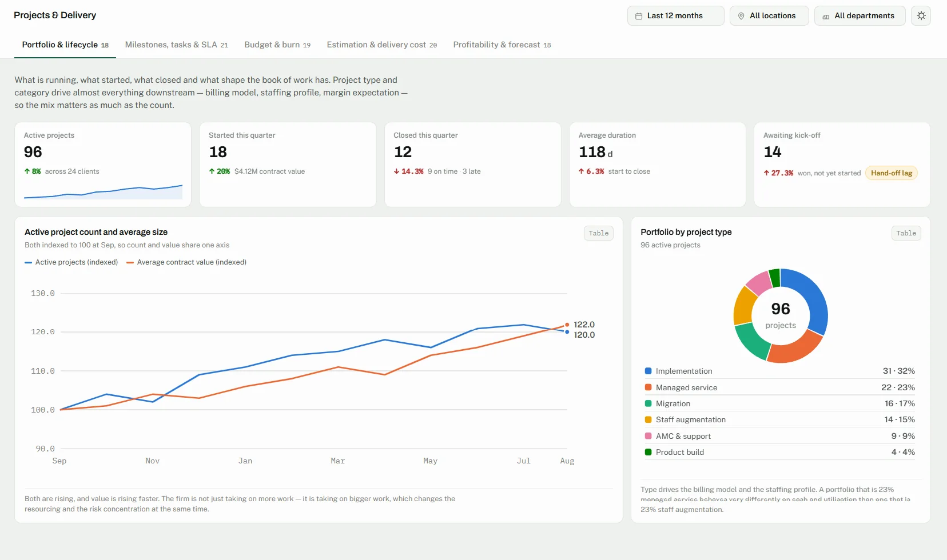Click the calendar icon in date filter

point(639,16)
